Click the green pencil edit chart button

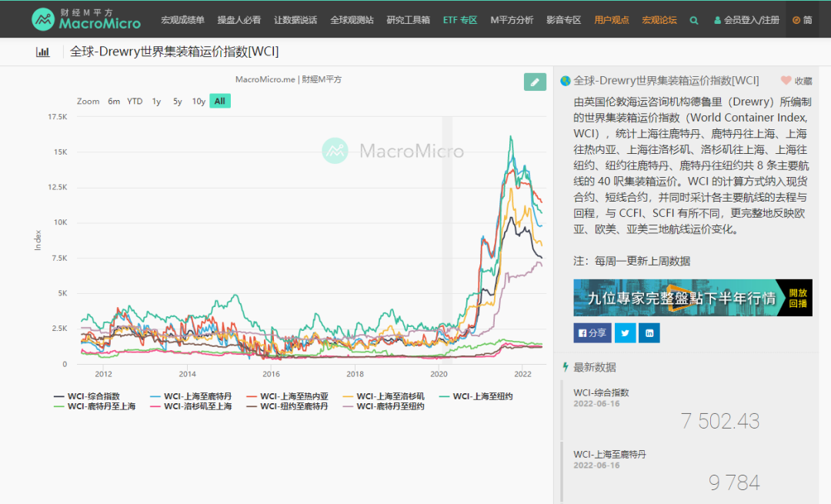(x=535, y=82)
